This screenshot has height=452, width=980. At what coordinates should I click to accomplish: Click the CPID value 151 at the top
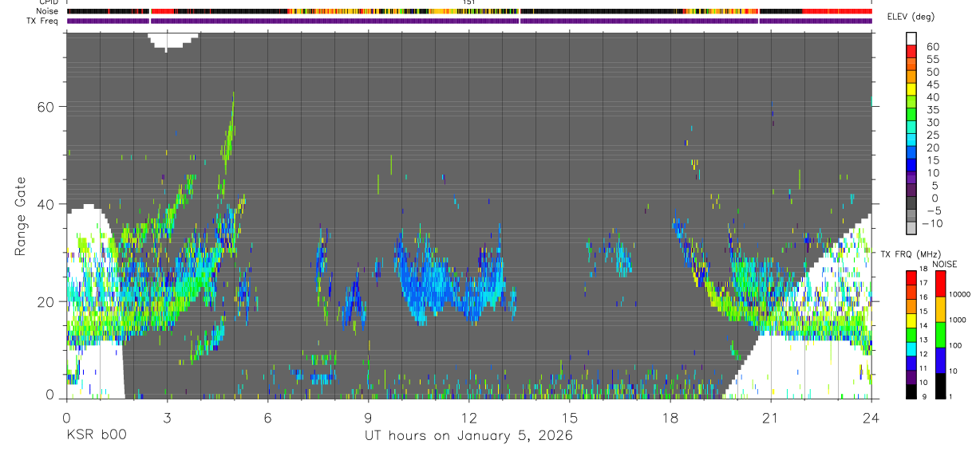(469, 3)
